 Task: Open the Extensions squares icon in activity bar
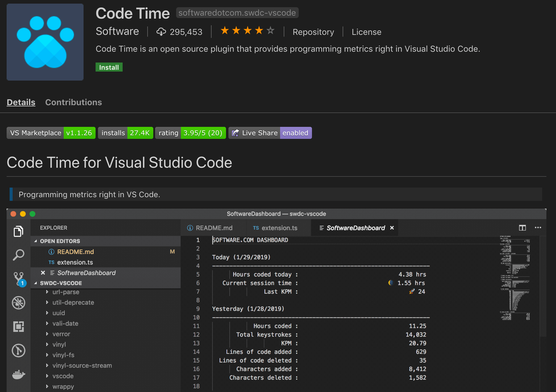click(x=18, y=326)
